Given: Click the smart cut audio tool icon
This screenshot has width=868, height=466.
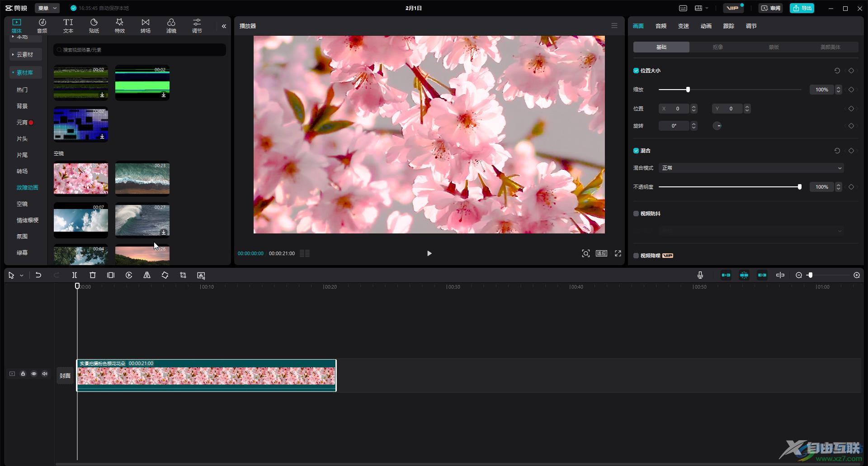Looking at the screenshot, I should point(201,275).
